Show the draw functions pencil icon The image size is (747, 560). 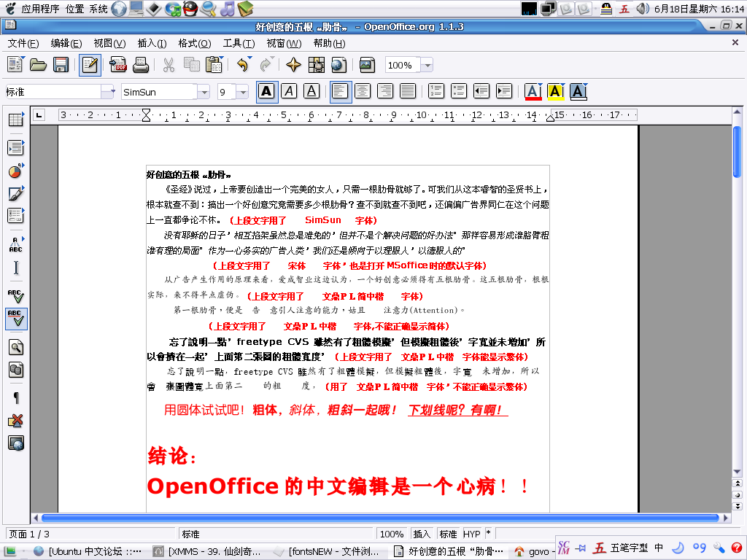[16, 193]
